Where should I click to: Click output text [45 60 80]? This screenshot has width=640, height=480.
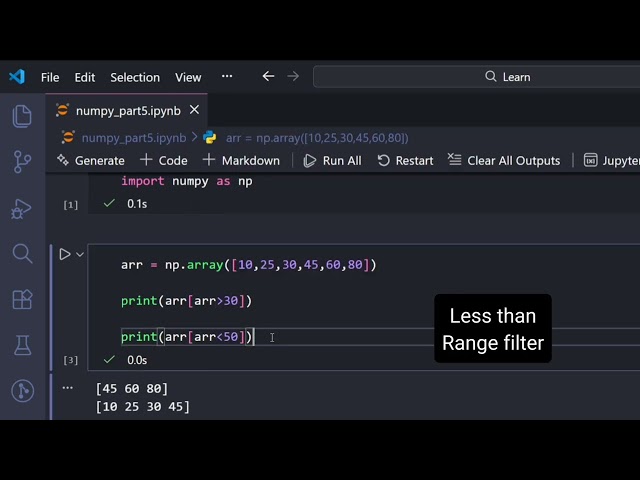click(x=131, y=389)
